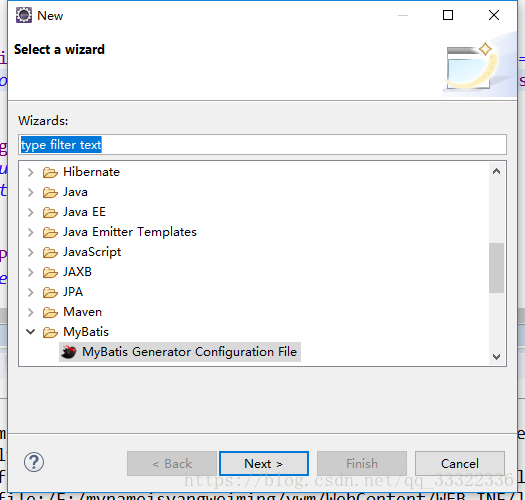525x500 pixels.
Task: Collapse the MyBatis category
Action: coord(30,332)
